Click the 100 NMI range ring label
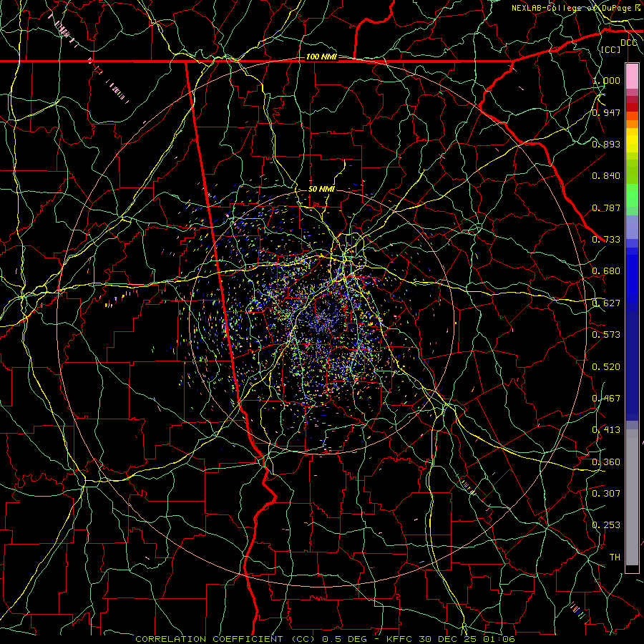Viewport: 644px width, 644px height. (321, 57)
